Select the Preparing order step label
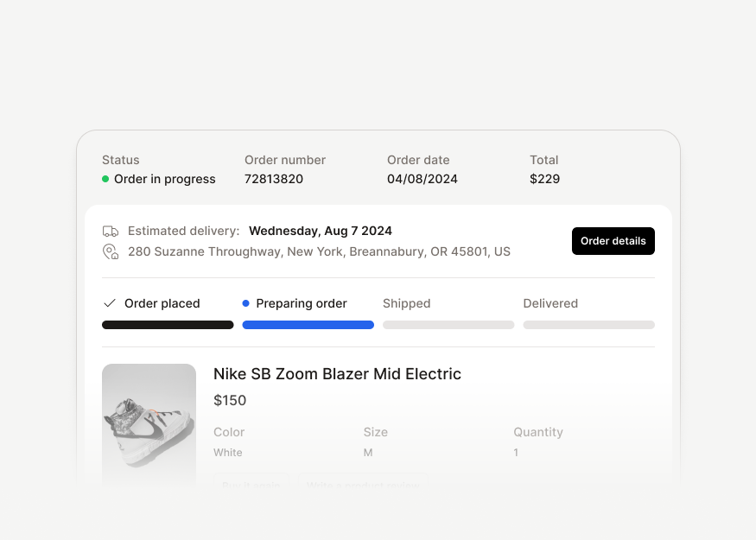This screenshot has width=756, height=540. coord(302,303)
